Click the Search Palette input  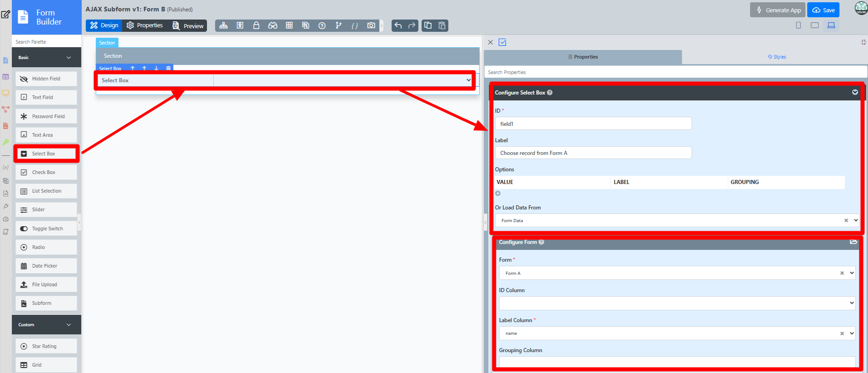[47, 42]
